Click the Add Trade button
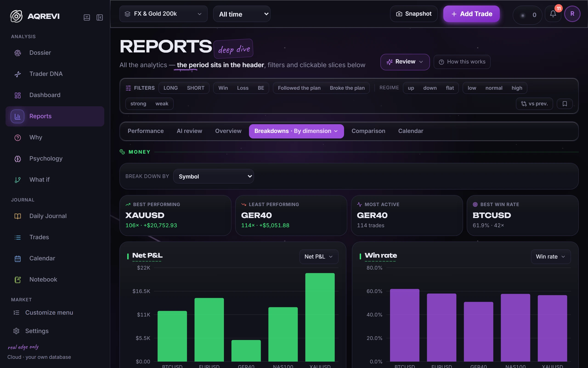588x368 pixels. [x=471, y=14]
